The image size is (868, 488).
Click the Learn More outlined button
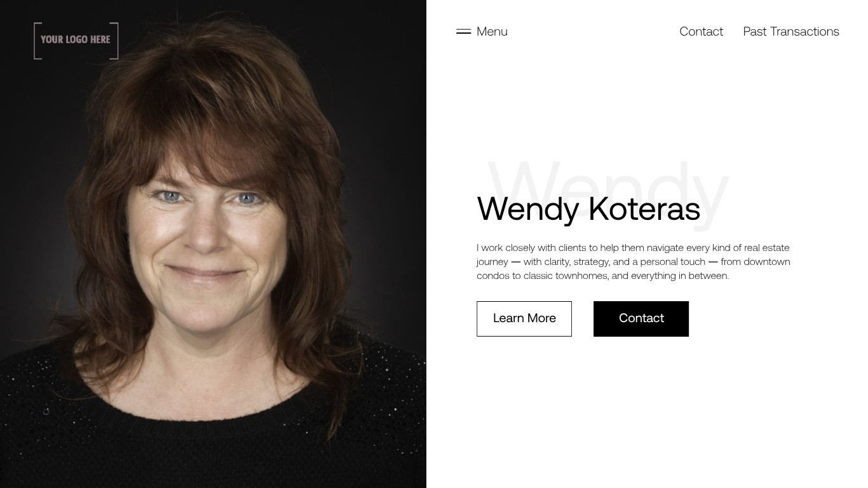tap(524, 318)
